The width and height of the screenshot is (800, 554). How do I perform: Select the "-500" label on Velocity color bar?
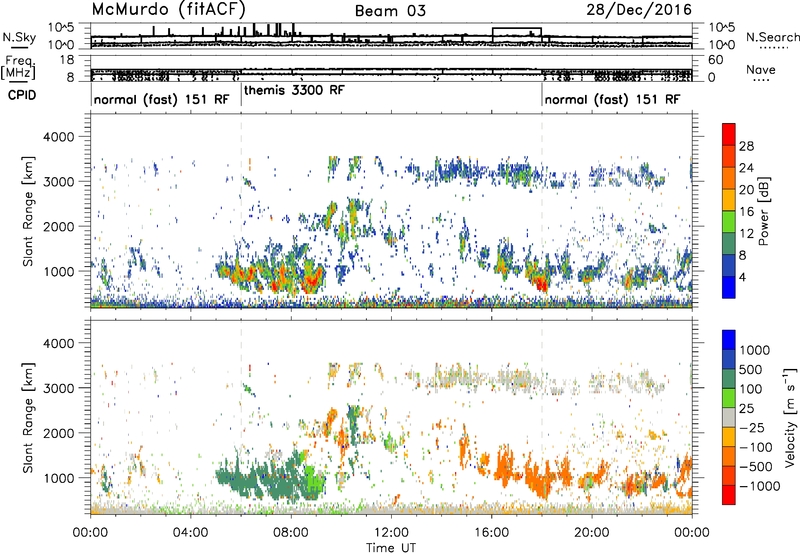tap(756, 466)
